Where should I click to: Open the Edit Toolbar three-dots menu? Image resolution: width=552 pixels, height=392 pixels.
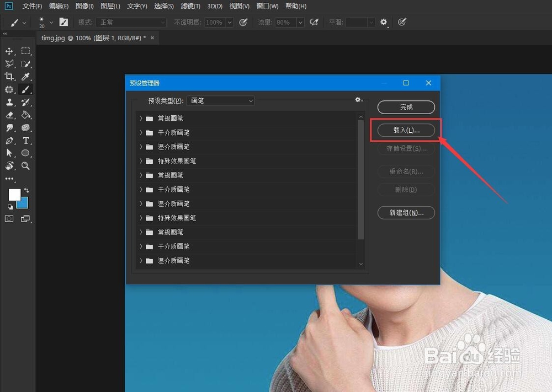point(9,179)
